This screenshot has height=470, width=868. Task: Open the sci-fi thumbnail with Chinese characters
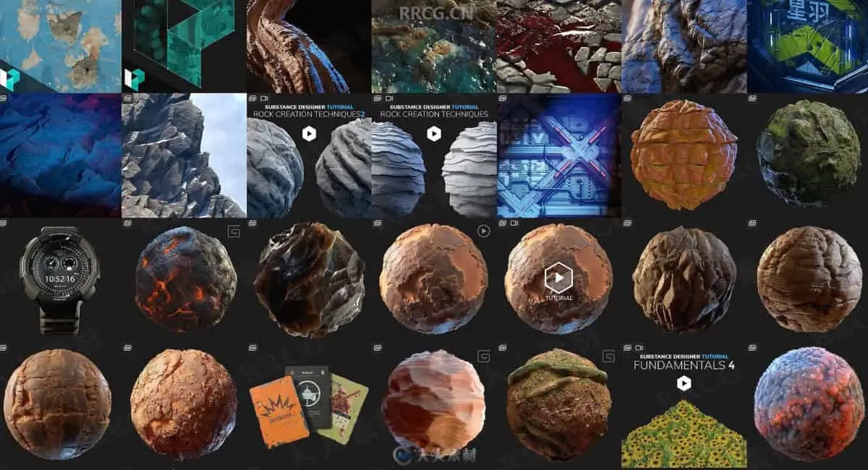click(x=808, y=46)
